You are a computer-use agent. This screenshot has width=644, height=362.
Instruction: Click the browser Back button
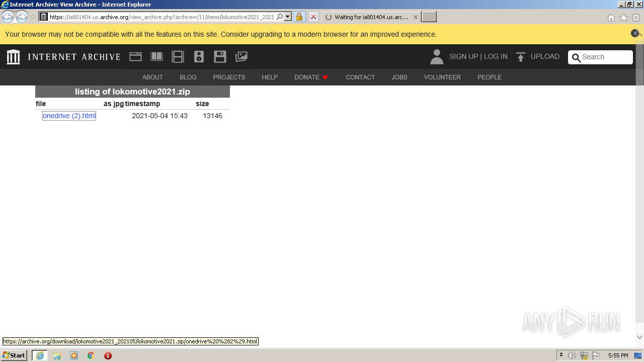tap(8, 17)
